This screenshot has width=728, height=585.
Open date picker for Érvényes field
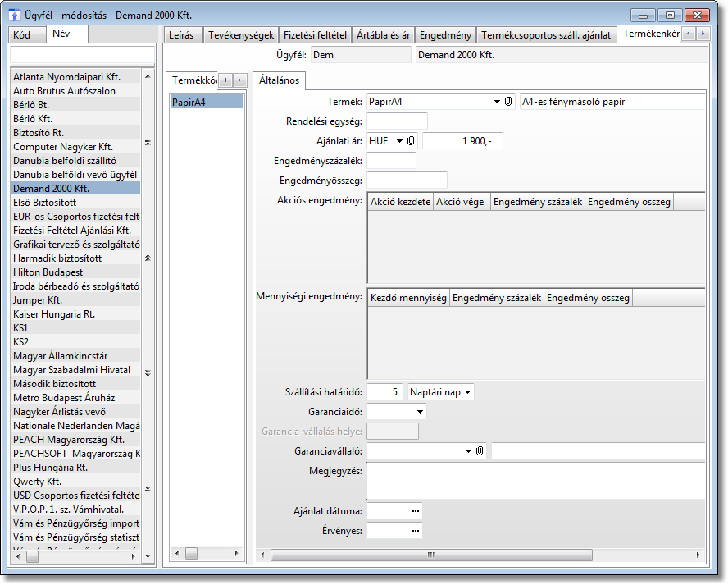(x=416, y=532)
